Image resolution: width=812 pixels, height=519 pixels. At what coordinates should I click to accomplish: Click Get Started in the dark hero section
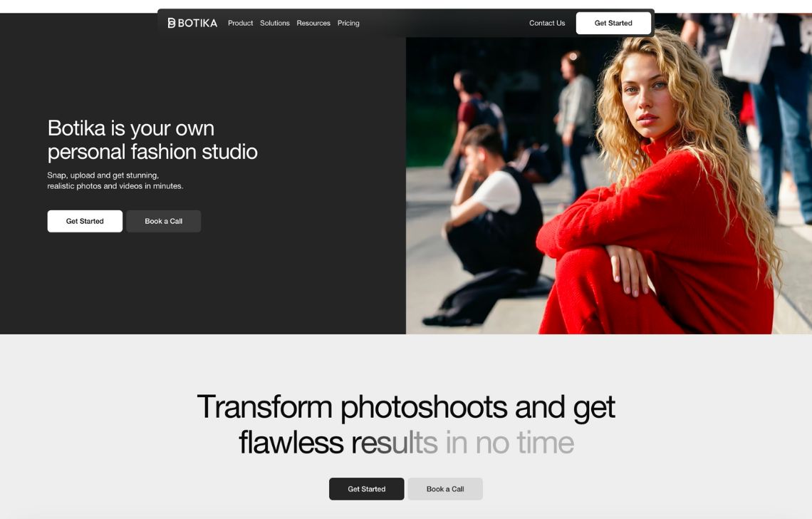(85, 221)
